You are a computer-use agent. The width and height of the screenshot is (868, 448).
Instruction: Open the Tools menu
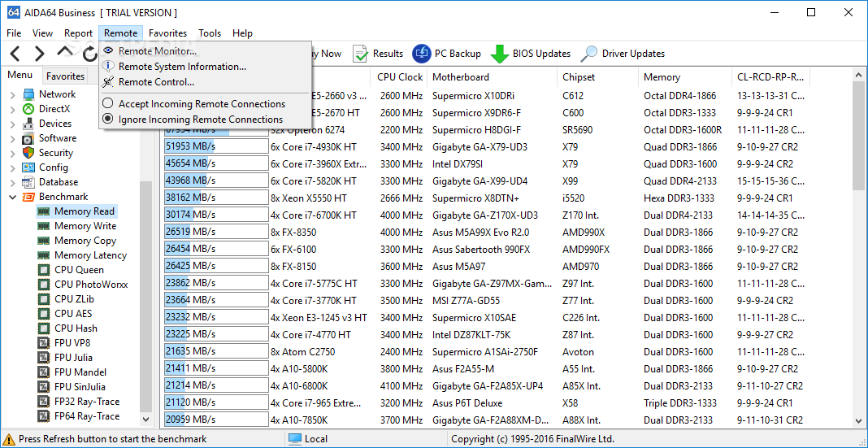[210, 33]
